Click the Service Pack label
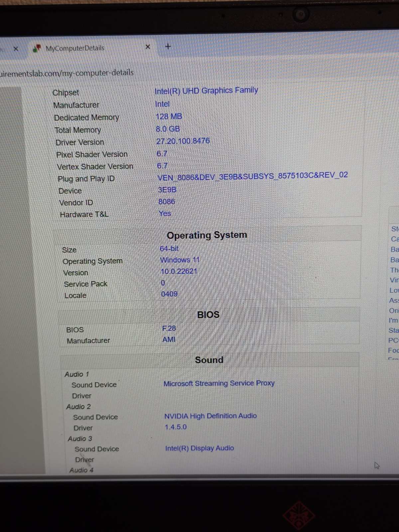Image resolution: width=399 pixels, height=532 pixels. coord(86,284)
